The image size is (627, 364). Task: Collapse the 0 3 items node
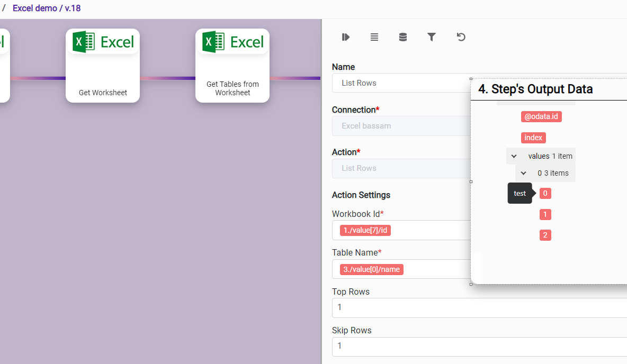[523, 173]
